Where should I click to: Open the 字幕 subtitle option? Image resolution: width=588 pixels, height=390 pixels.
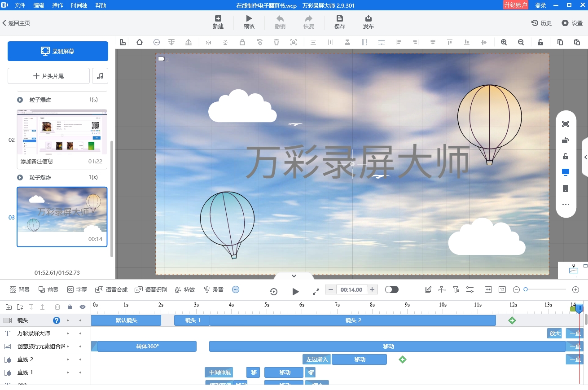77,289
